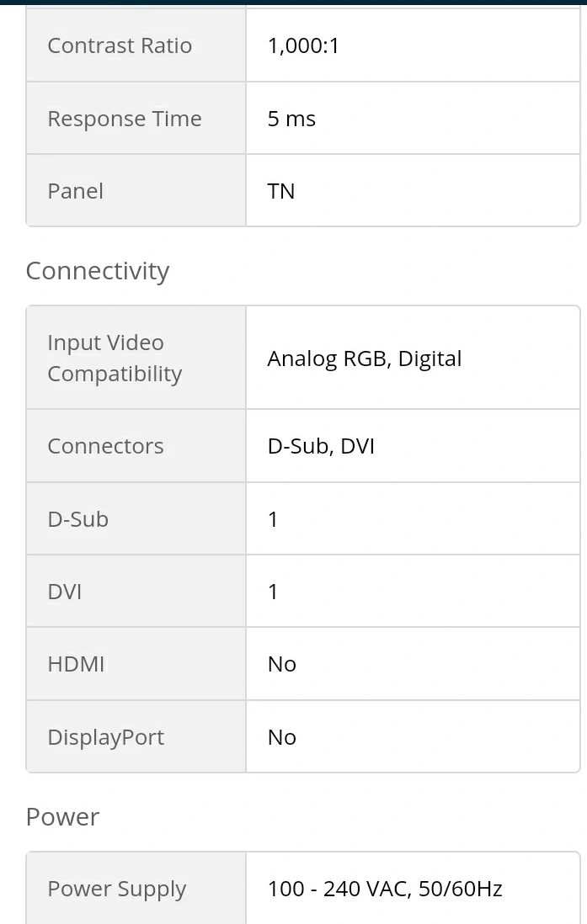Click the D-Sub count value 1

[273, 519]
